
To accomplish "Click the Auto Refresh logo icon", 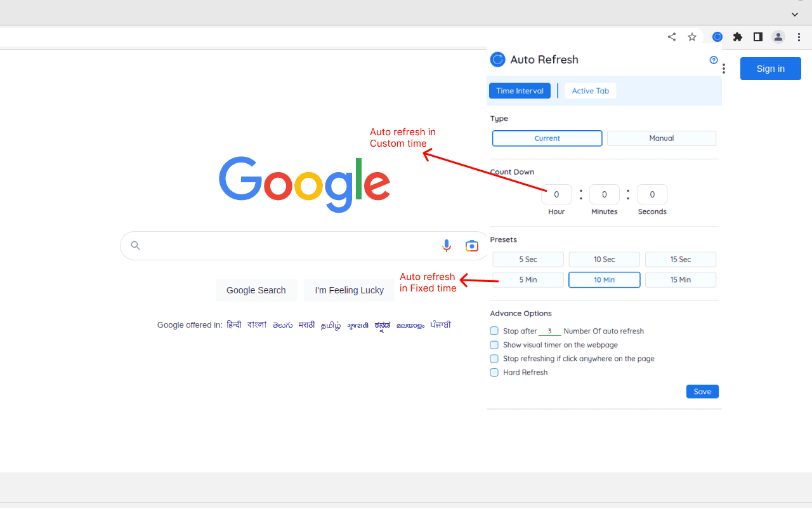I will tap(498, 60).
